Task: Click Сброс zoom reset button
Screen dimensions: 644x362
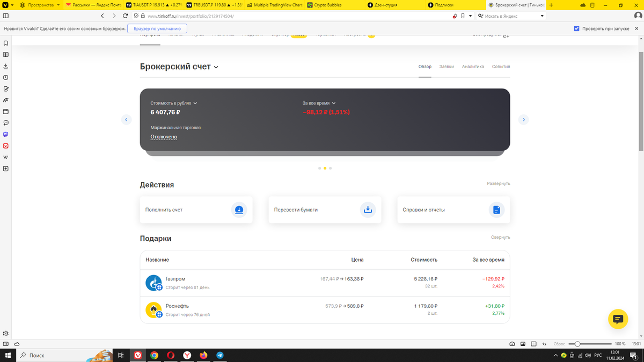Action: click(559, 344)
